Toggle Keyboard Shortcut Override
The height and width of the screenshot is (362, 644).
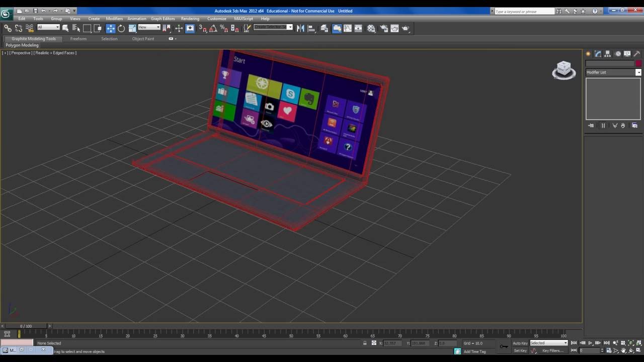[190, 29]
